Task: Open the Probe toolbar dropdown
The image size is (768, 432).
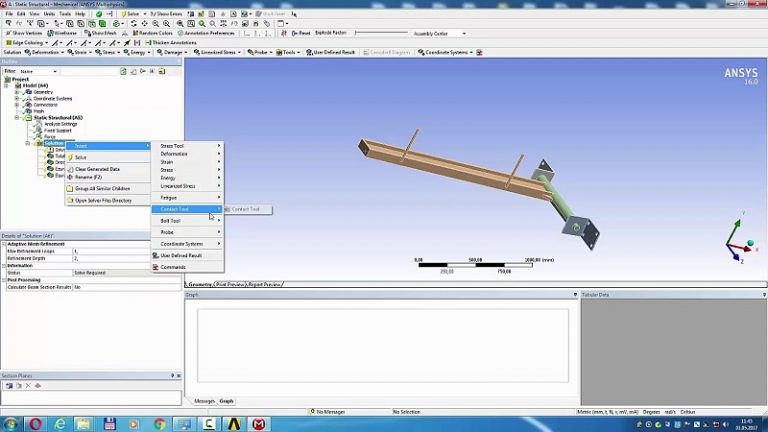Action: [260, 52]
